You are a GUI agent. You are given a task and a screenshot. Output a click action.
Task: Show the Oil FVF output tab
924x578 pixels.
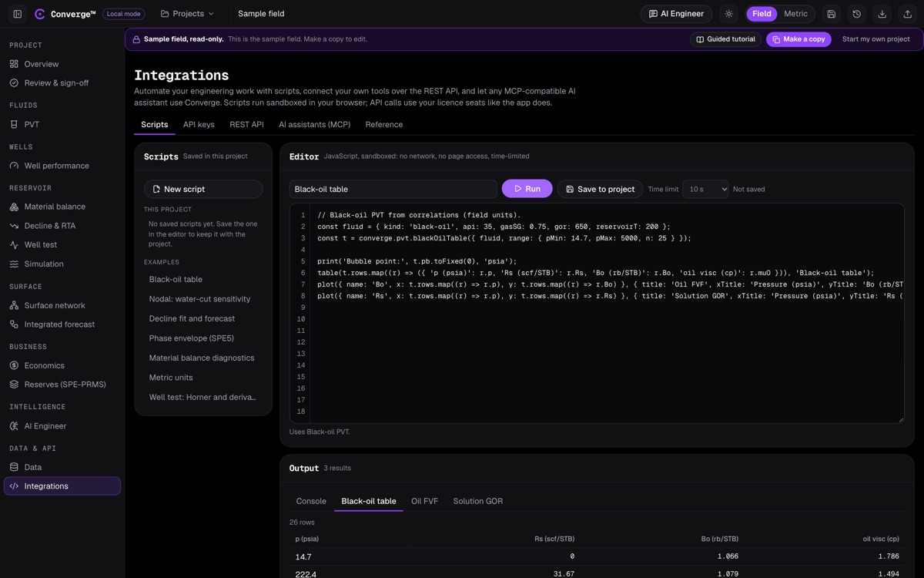[x=424, y=501]
